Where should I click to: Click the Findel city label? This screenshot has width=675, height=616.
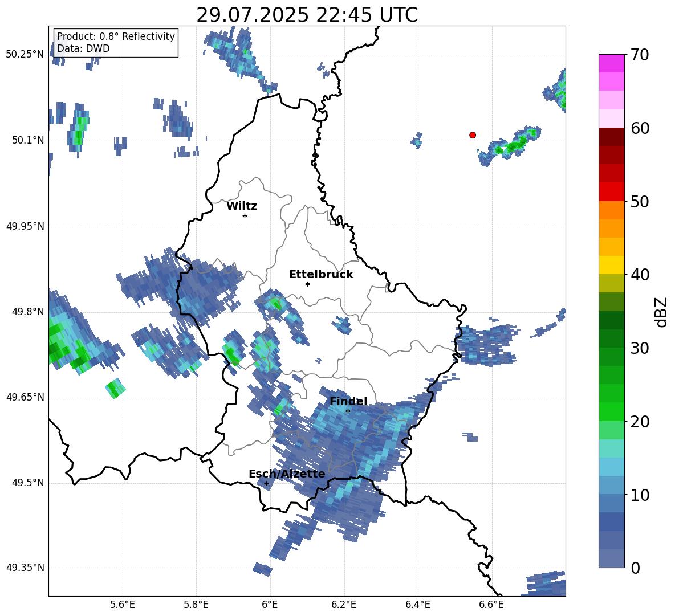(x=348, y=401)
